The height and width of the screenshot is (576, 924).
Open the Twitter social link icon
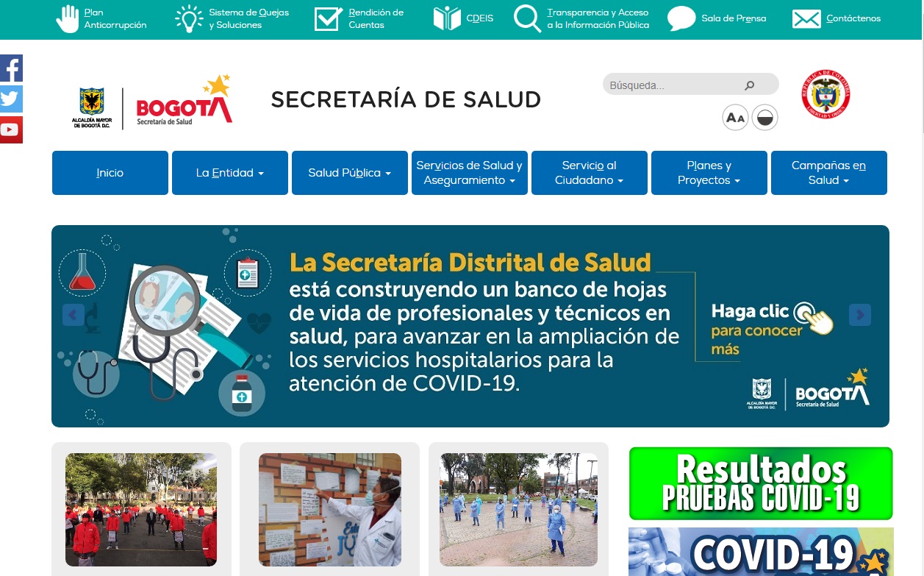[x=11, y=99]
